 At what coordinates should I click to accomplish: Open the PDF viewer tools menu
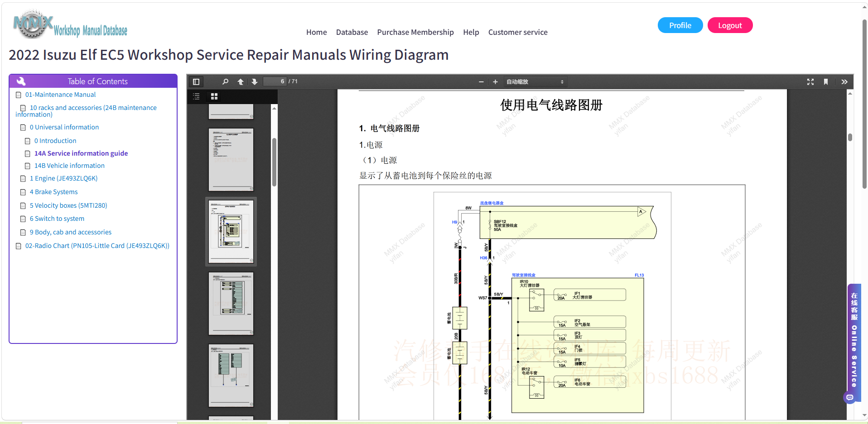click(844, 82)
